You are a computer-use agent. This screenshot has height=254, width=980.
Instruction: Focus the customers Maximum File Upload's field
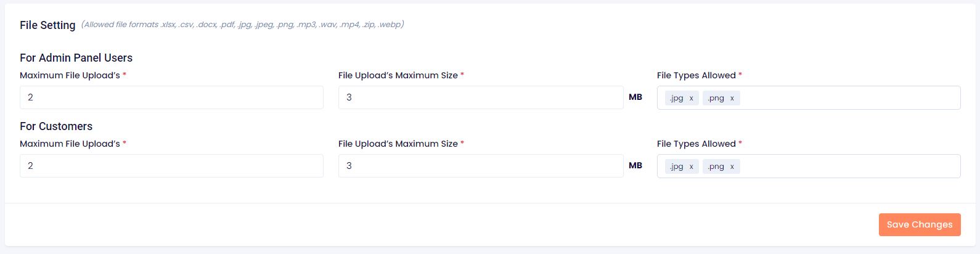(x=171, y=166)
